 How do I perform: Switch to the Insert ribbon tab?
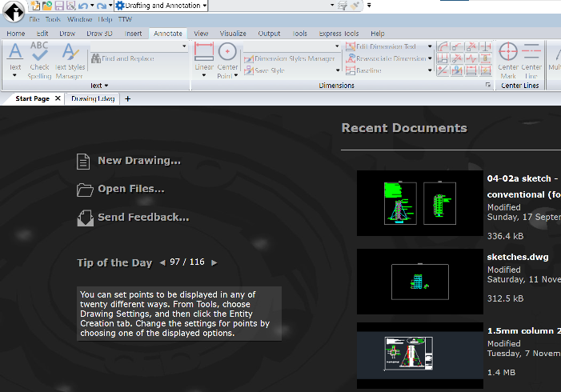133,34
